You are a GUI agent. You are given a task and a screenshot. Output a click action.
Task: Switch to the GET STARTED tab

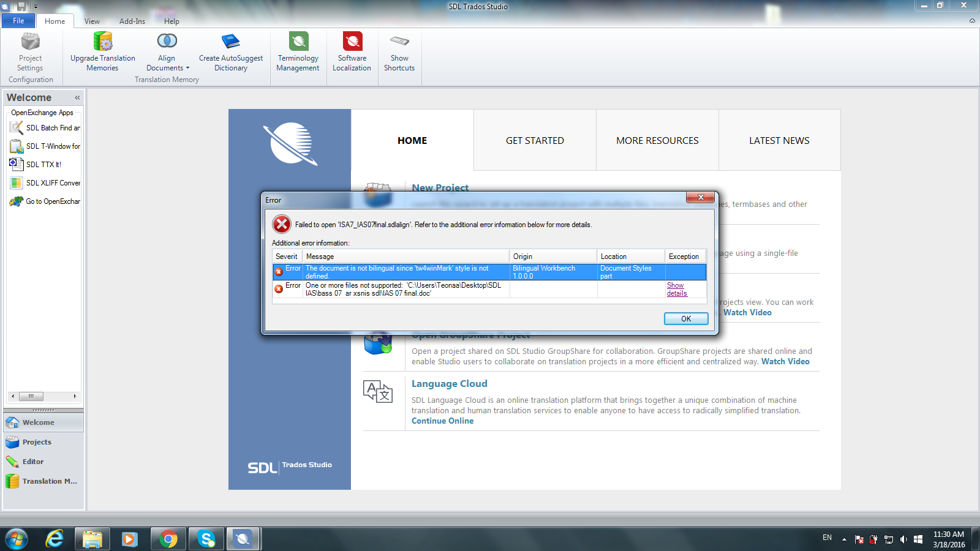point(535,140)
